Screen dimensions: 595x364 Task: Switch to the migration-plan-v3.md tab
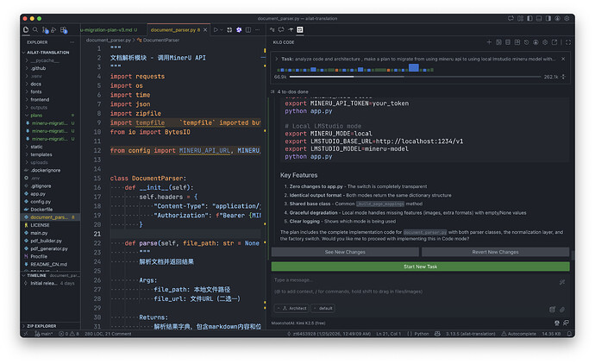click(x=109, y=29)
